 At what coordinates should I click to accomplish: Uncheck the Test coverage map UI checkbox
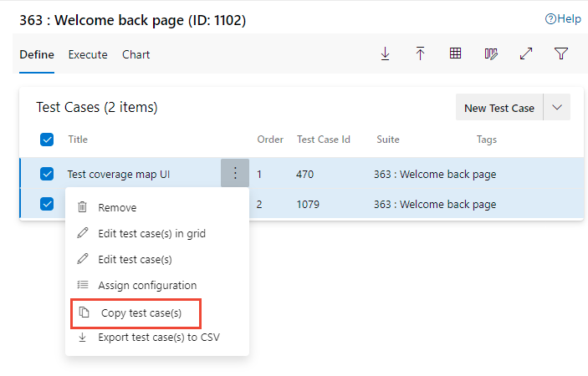tap(47, 174)
